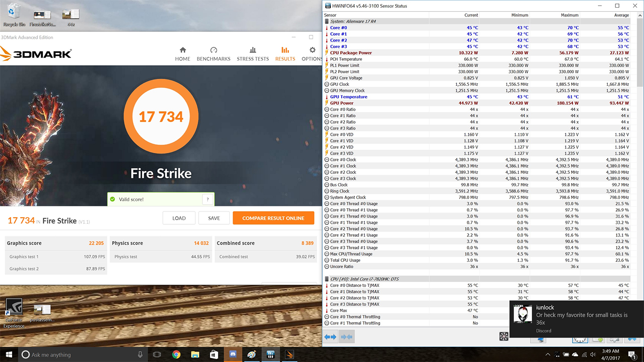Screen dimensions: 644x362
Task: Click the Physics test 44.55 FPS row
Action: pos(161,257)
